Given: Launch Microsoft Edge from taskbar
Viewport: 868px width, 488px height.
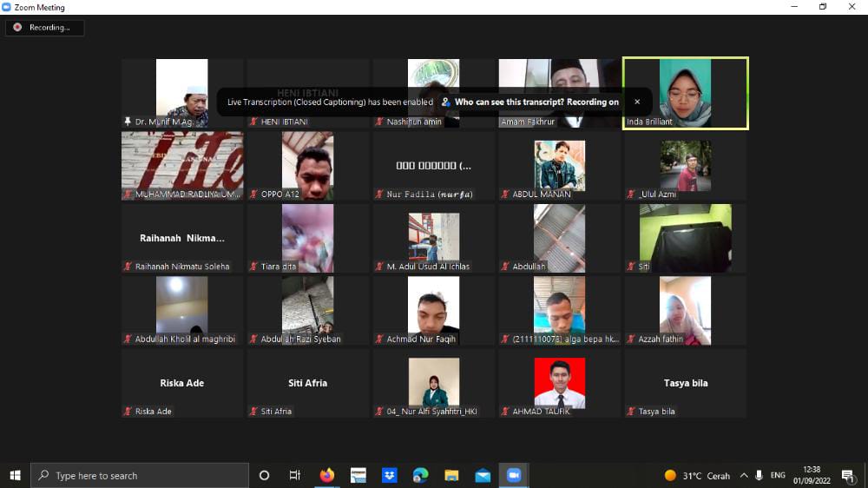Looking at the screenshot, I should [x=420, y=476].
